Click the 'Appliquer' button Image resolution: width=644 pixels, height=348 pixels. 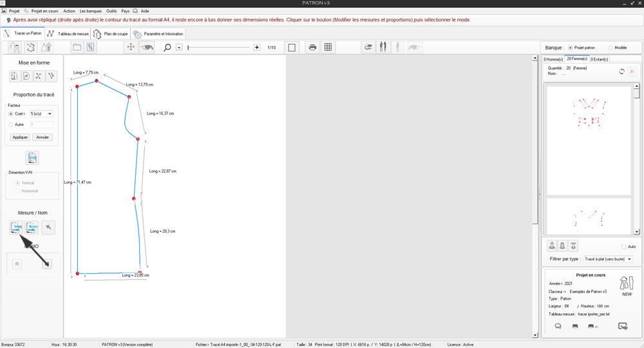click(x=21, y=137)
